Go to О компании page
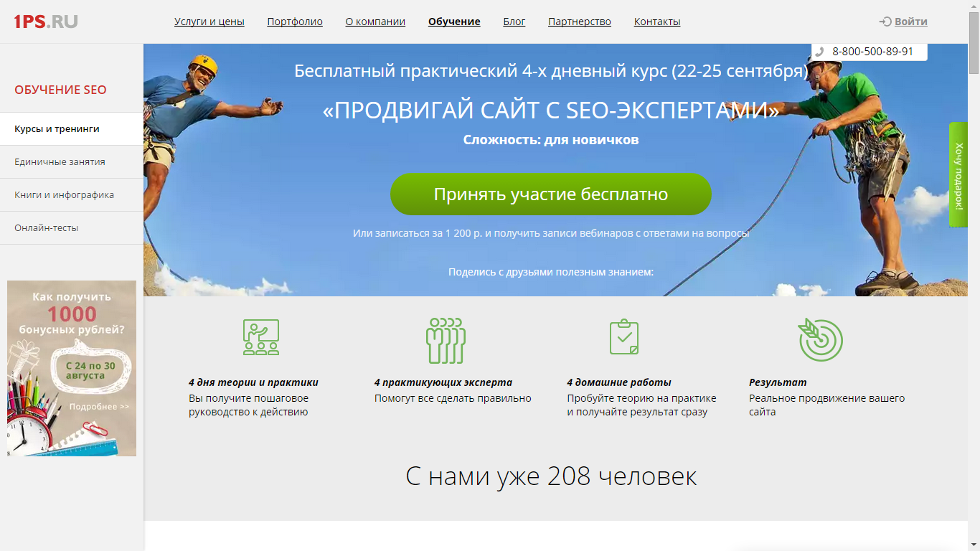This screenshot has width=980, height=551. (375, 22)
